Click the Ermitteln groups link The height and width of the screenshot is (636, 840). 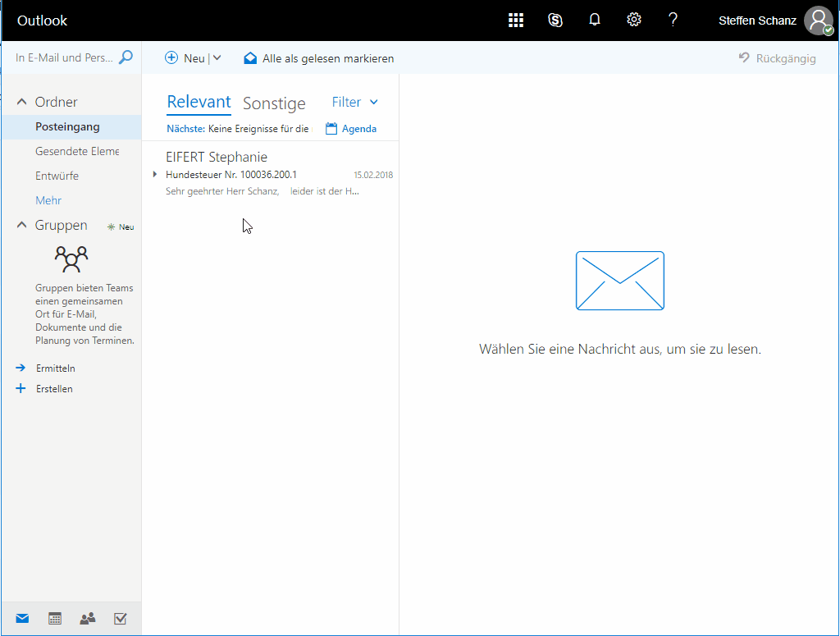56,368
